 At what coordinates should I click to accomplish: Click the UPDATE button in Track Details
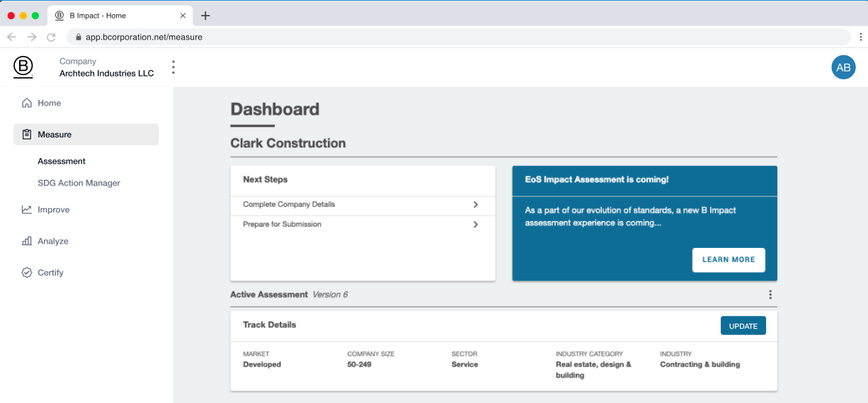click(743, 326)
